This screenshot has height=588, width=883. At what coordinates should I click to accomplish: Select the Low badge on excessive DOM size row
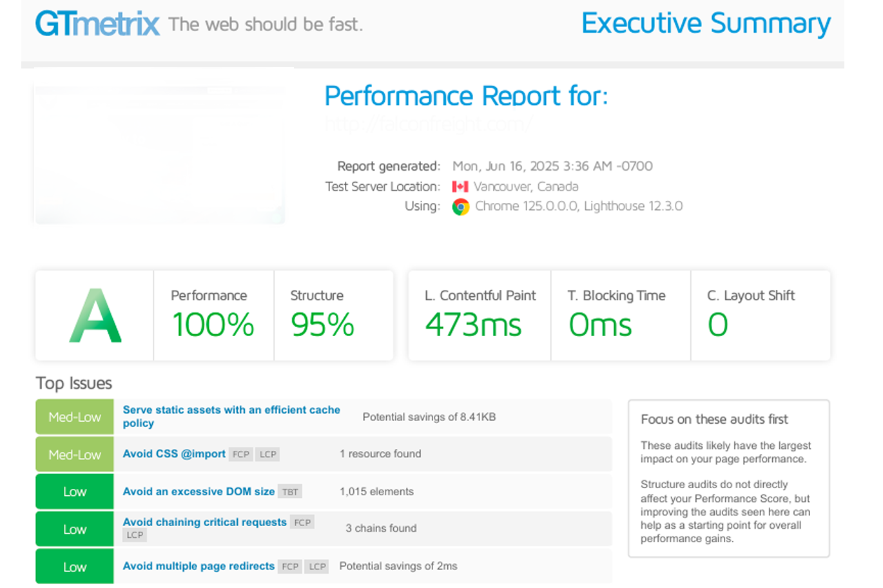73,491
